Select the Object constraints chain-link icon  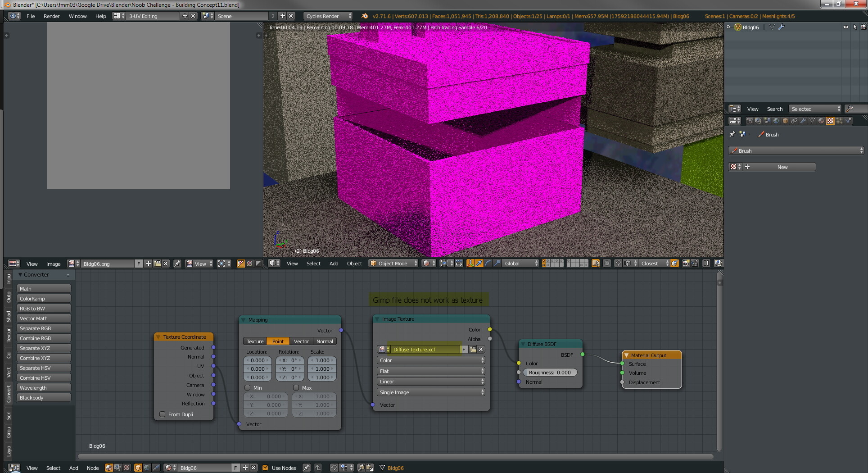point(794,120)
